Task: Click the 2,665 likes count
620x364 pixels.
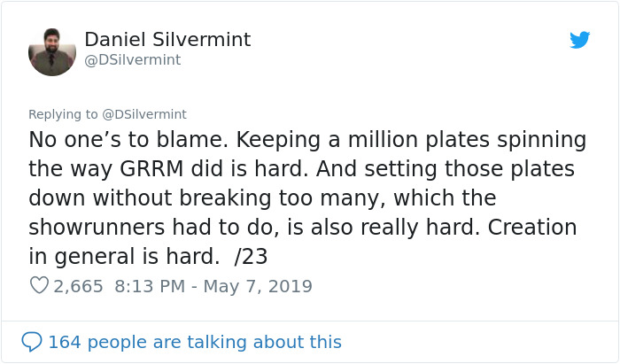Action: (79, 286)
